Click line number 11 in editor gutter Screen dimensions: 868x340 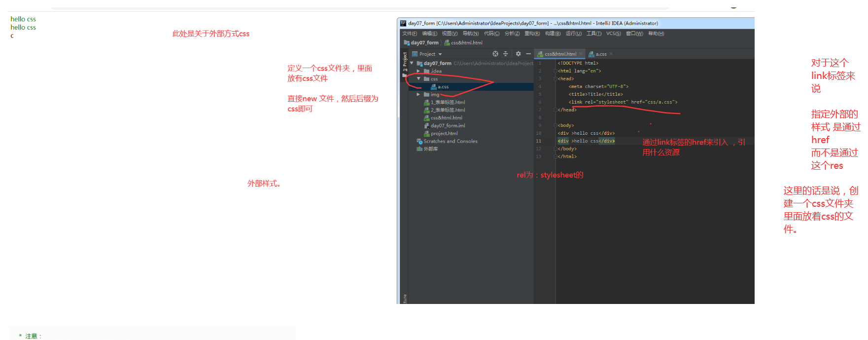538,141
